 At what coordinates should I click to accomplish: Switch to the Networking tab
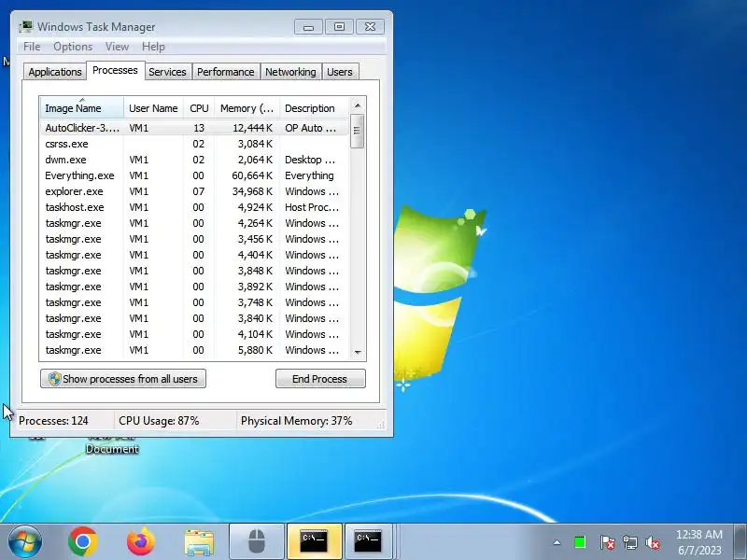pyautogui.click(x=290, y=72)
